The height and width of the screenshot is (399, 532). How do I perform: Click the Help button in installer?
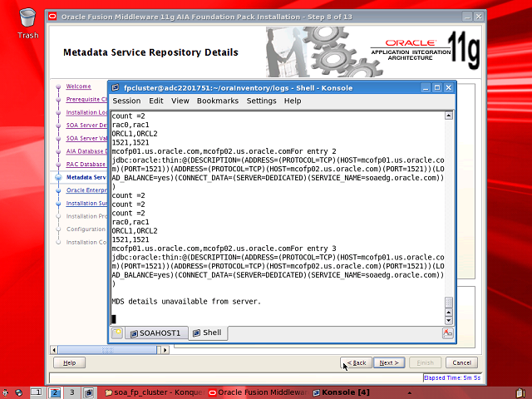pyautogui.click(x=70, y=362)
